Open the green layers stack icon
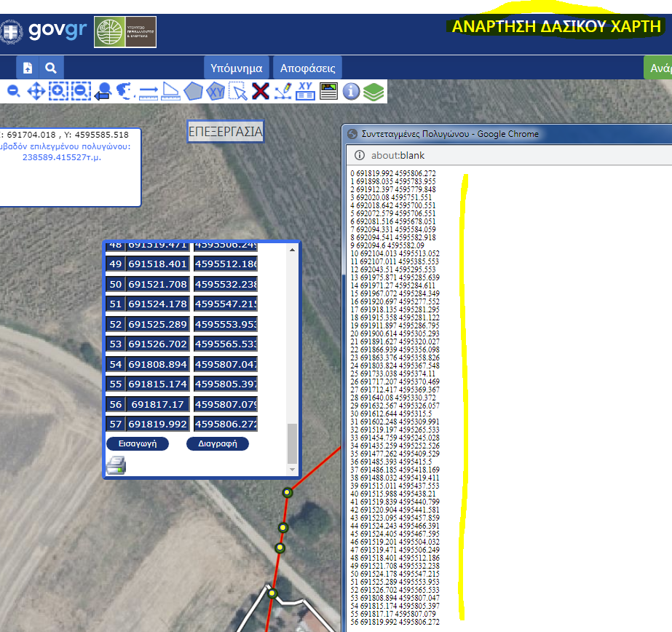The width and height of the screenshot is (672, 632). click(373, 91)
